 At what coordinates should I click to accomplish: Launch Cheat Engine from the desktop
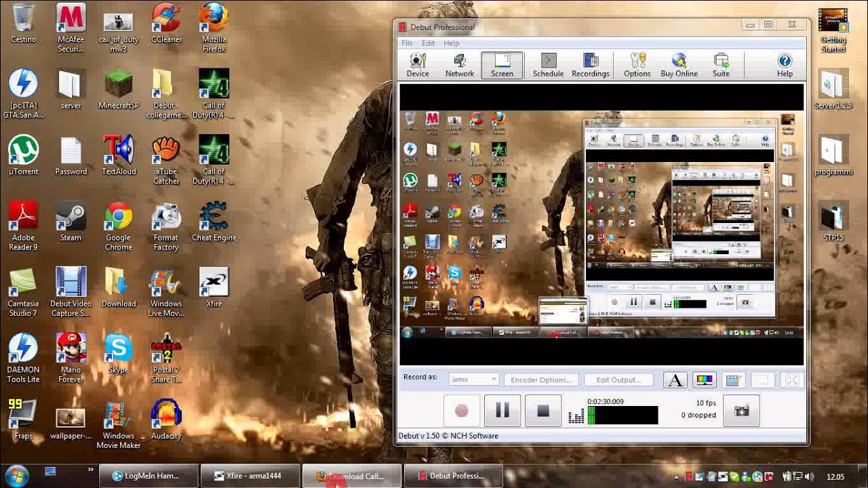(x=214, y=222)
